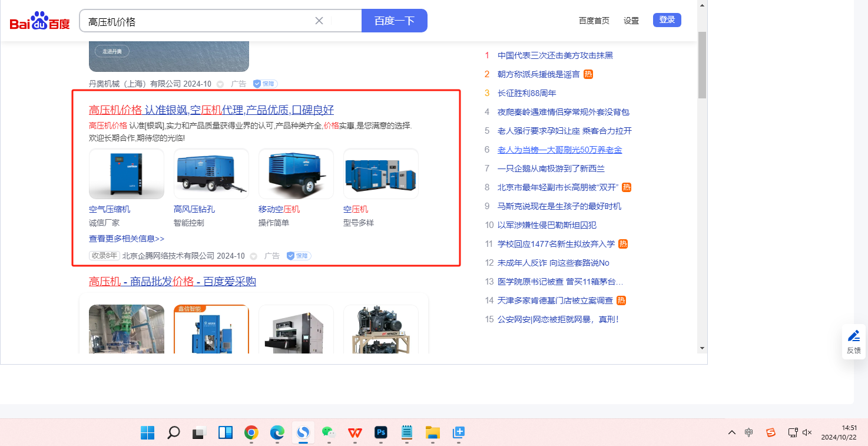Open File Explorer from the taskbar
The width and height of the screenshot is (868, 446).
(x=433, y=433)
